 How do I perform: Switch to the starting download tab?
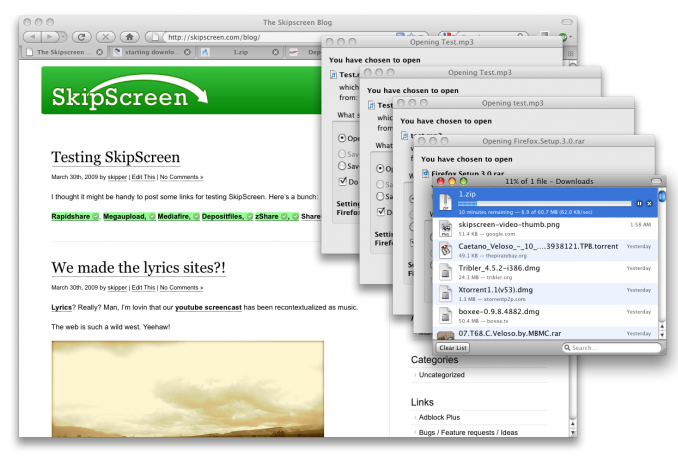pyautogui.click(x=150, y=52)
